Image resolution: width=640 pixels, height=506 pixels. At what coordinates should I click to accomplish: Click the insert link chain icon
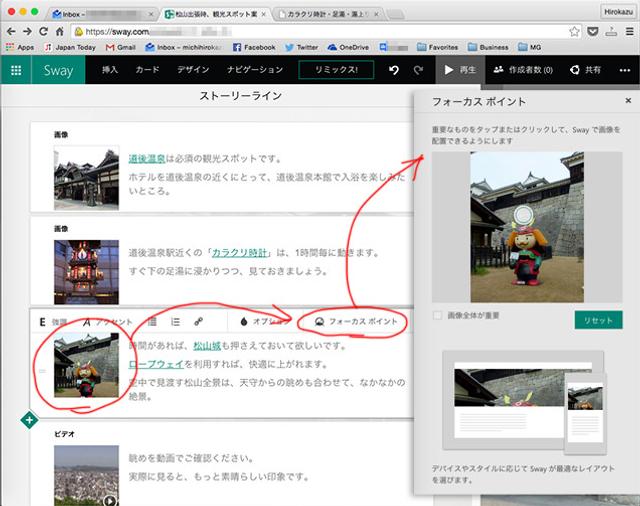(x=199, y=322)
